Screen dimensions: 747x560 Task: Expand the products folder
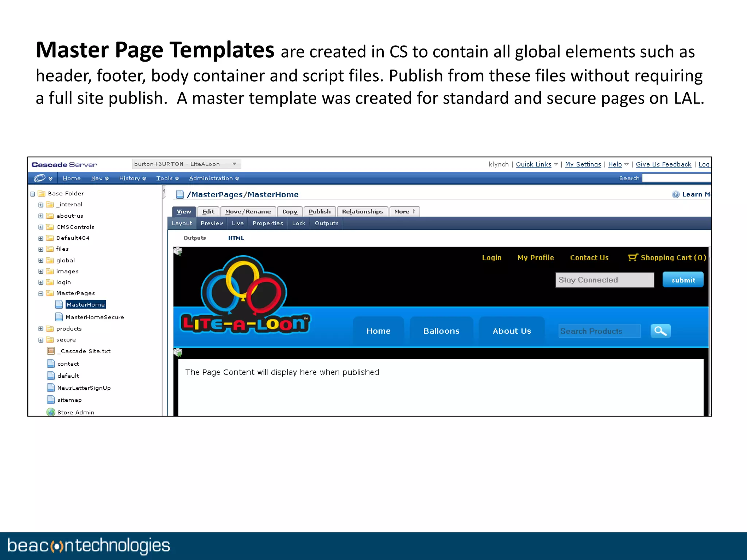pos(41,329)
